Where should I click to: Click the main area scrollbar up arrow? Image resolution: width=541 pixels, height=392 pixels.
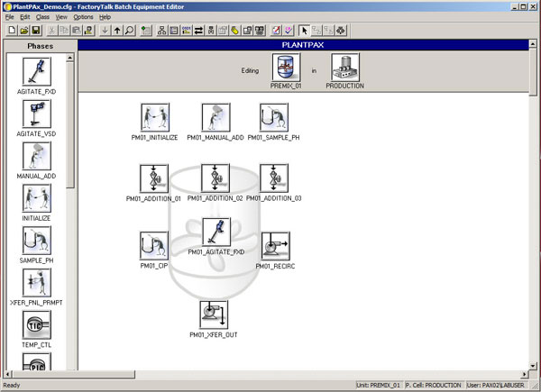(x=533, y=44)
